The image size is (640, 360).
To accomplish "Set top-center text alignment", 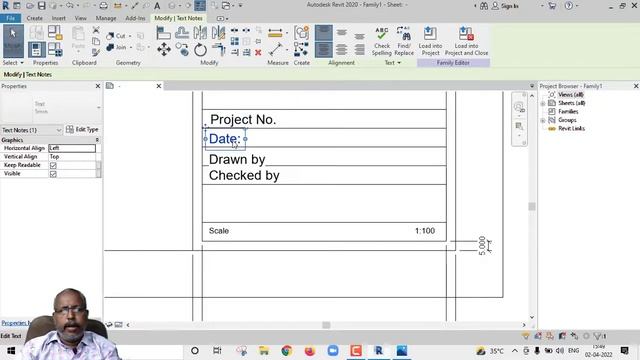I will click(x=342, y=33).
